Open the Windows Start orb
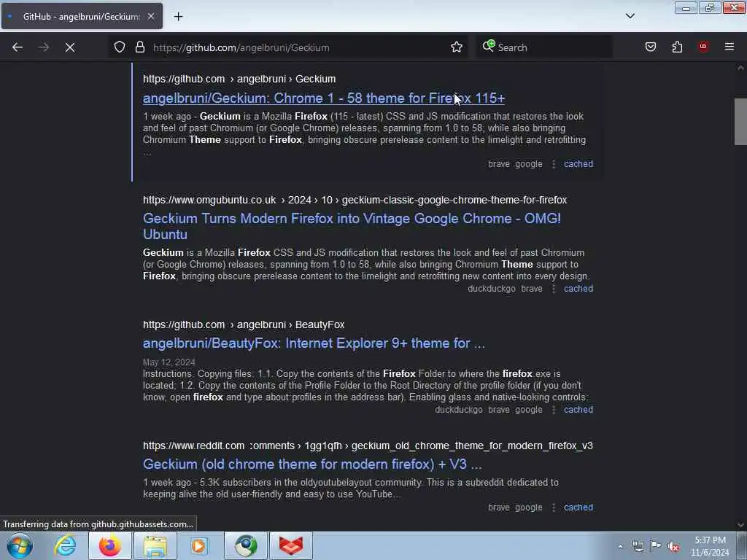The image size is (747, 560). pos(20,545)
